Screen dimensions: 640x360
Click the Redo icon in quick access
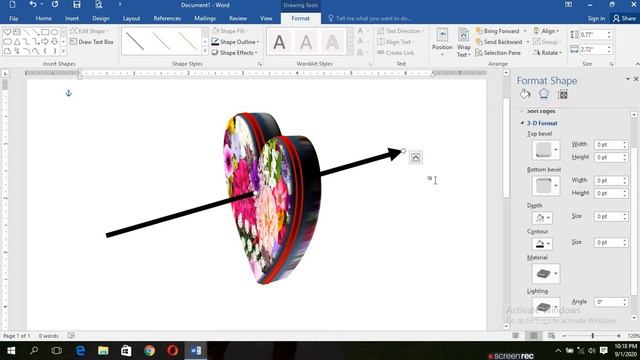(x=55, y=4)
